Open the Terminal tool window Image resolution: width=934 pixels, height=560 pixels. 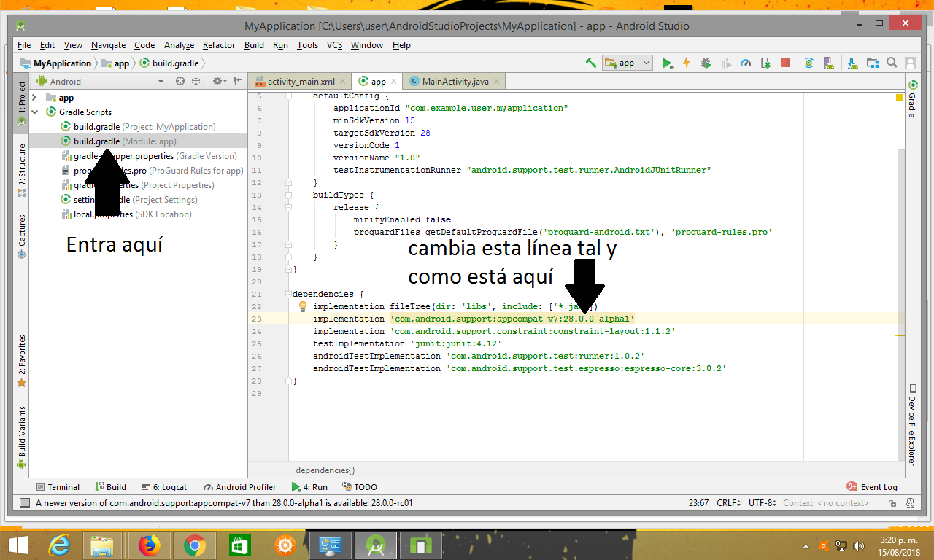pos(58,487)
